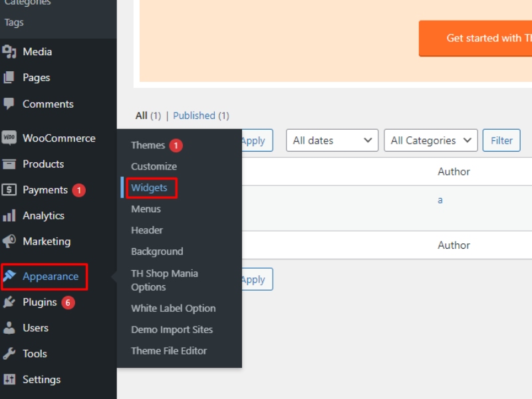Click the Plugins update count badge
The height and width of the screenshot is (399, 532).
pos(68,303)
